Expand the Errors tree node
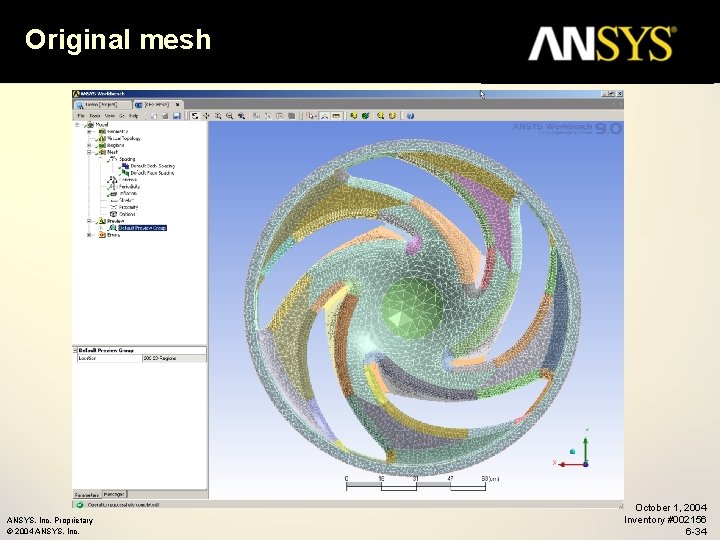720x540 pixels. point(89,235)
